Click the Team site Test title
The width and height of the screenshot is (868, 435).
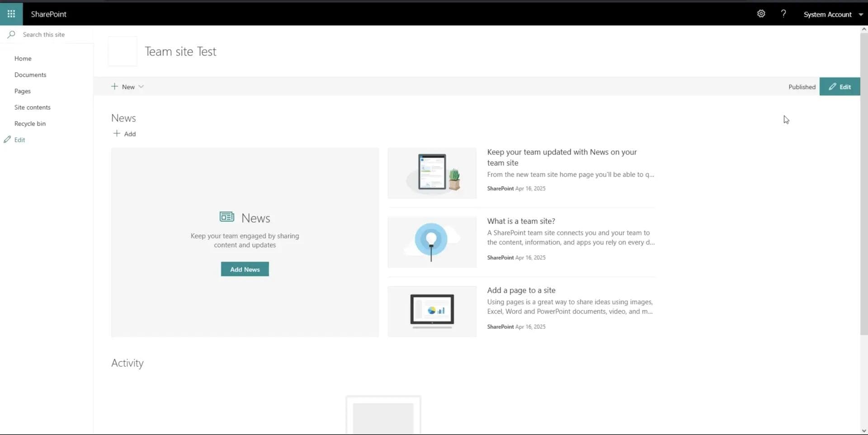pyautogui.click(x=180, y=51)
